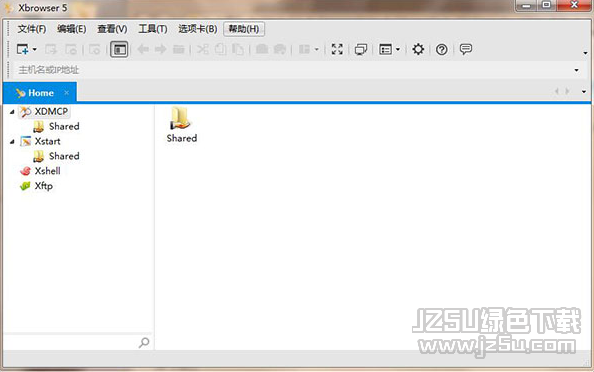Open the 文件(F) menu

click(x=32, y=29)
